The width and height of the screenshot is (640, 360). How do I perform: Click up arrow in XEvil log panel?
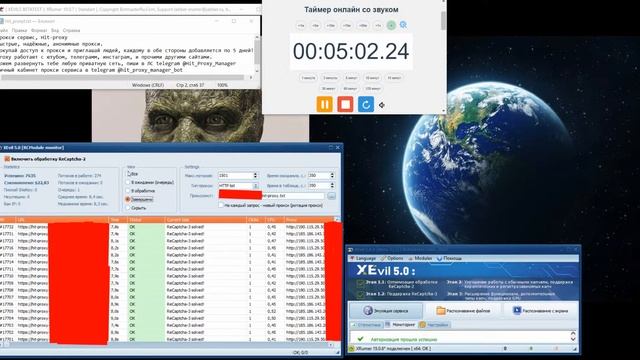coord(573,333)
